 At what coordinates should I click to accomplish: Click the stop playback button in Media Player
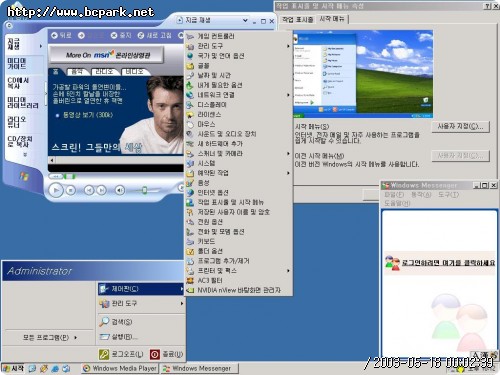coord(70,190)
